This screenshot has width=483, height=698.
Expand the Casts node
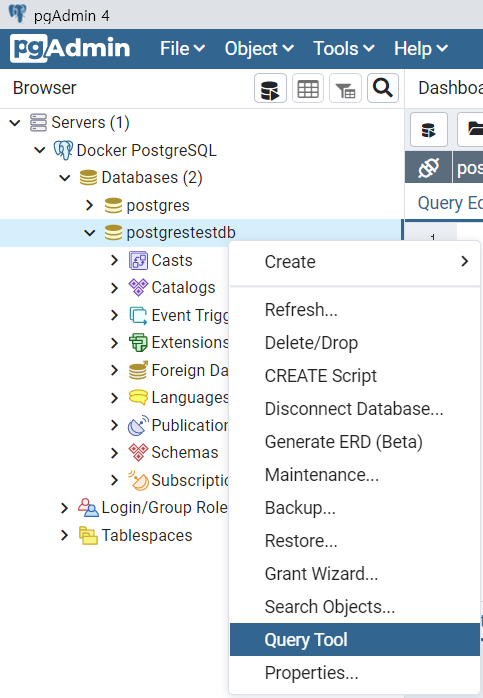[x=114, y=260]
